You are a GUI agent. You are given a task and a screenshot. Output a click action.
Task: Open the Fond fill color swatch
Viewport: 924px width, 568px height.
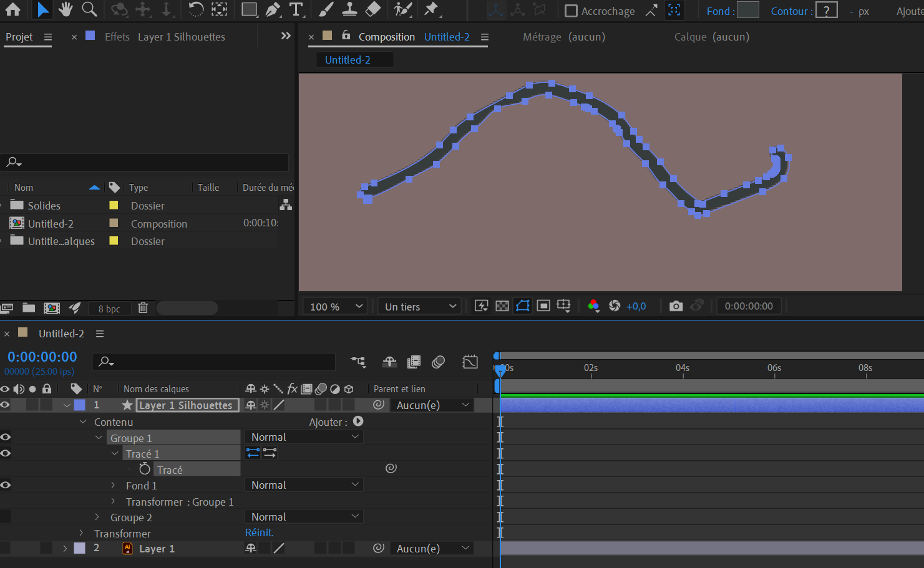pyautogui.click(x=747, y=11)
